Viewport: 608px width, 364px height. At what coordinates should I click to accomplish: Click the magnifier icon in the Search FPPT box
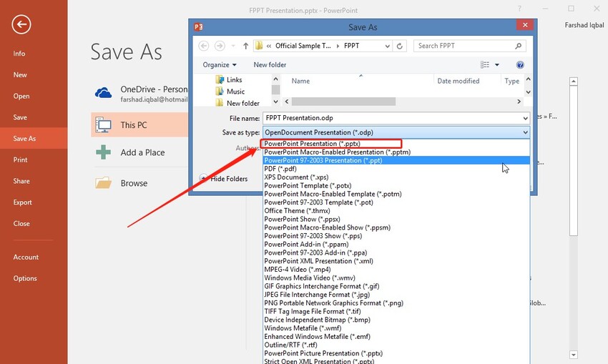pos(518,46)
